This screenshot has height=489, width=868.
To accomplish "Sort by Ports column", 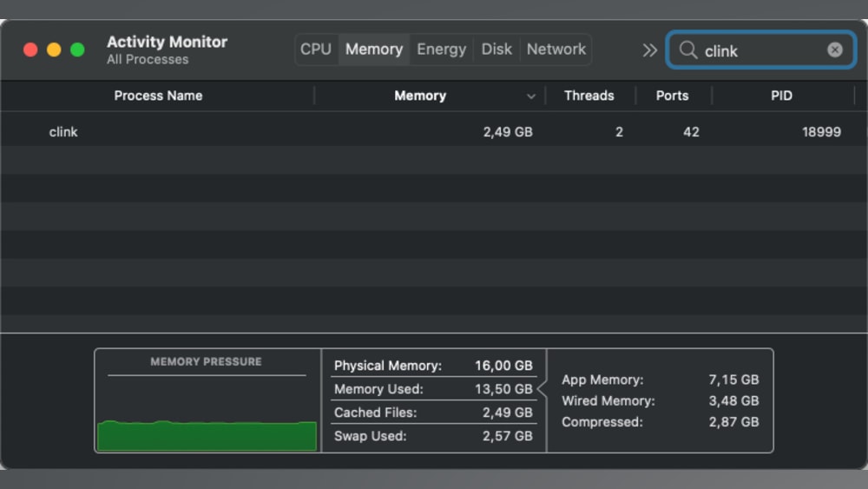I will coord(672,96).
